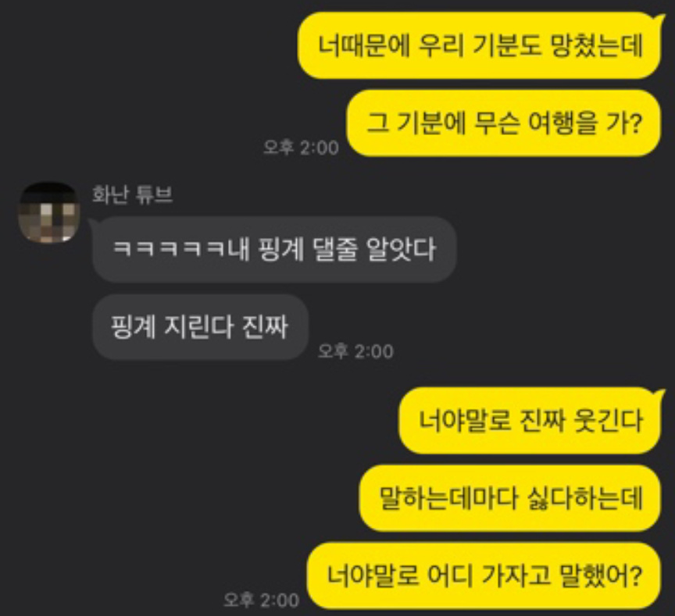
Task: Select the message 너때문에 우리 기분도 망쳤는데
Action: pyautogui.click(x=479, y=45)
